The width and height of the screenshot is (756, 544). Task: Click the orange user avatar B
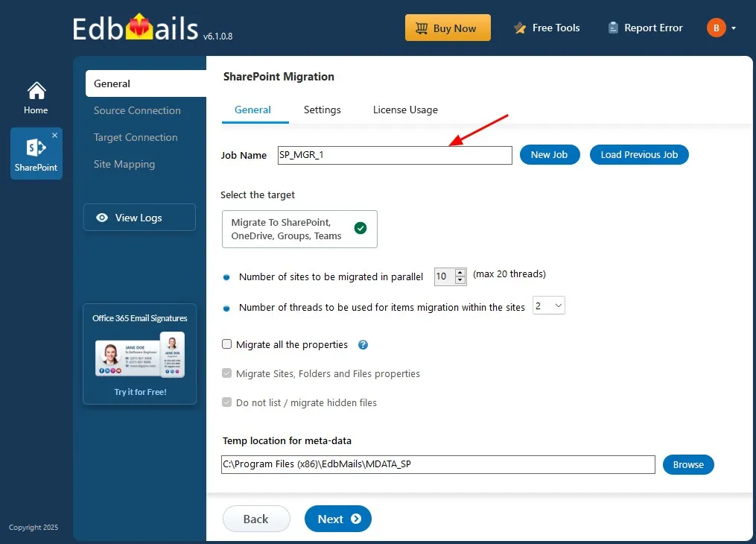tap(716, 28)
